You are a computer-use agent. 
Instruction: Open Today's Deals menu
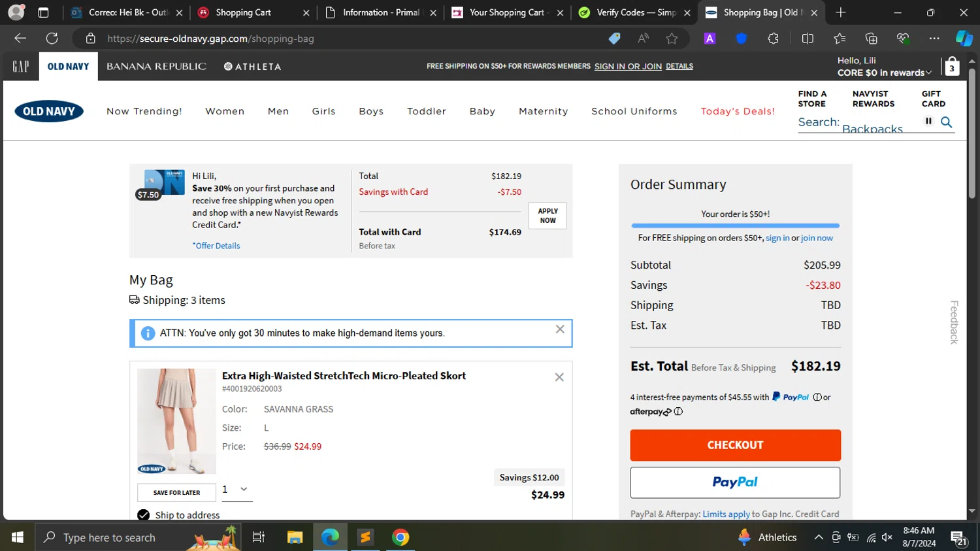pyautogui.click(x=738, y=111)
